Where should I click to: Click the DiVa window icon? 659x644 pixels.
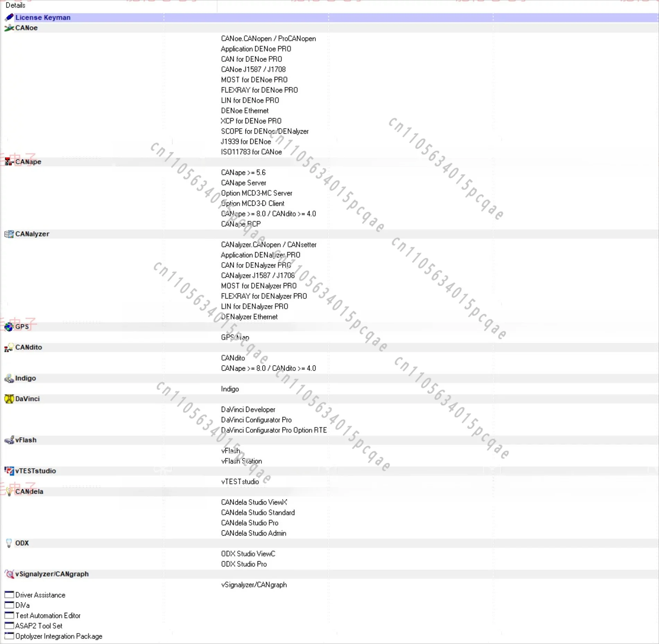[x=9, y=605]
